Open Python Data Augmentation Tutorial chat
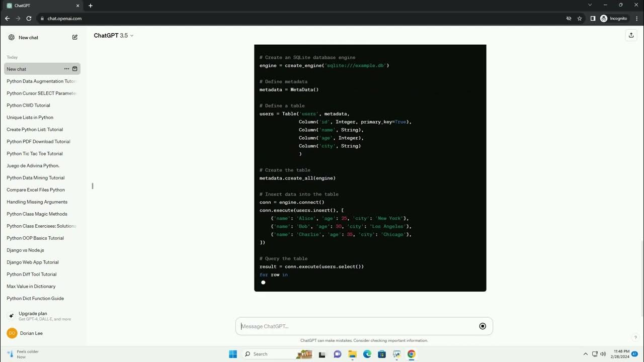 click(x=42, y=81)
